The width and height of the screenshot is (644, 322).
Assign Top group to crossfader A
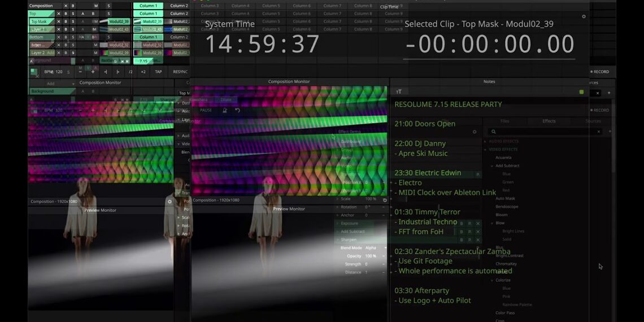(83, 14)
